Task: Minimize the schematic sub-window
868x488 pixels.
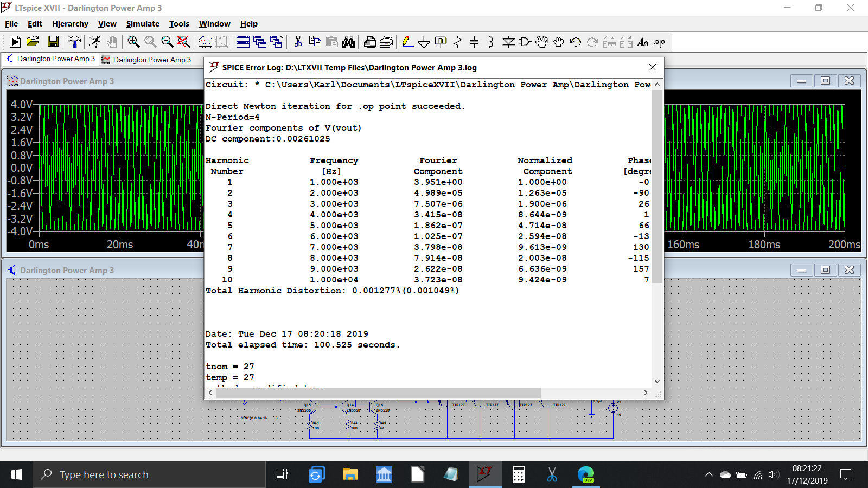Action: click(x=801, y=270)
